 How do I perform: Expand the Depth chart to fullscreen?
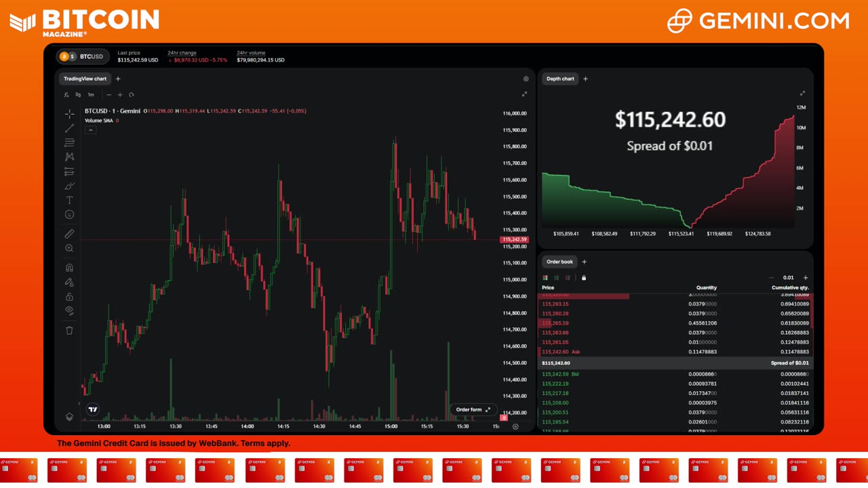[x=802, y=94]
